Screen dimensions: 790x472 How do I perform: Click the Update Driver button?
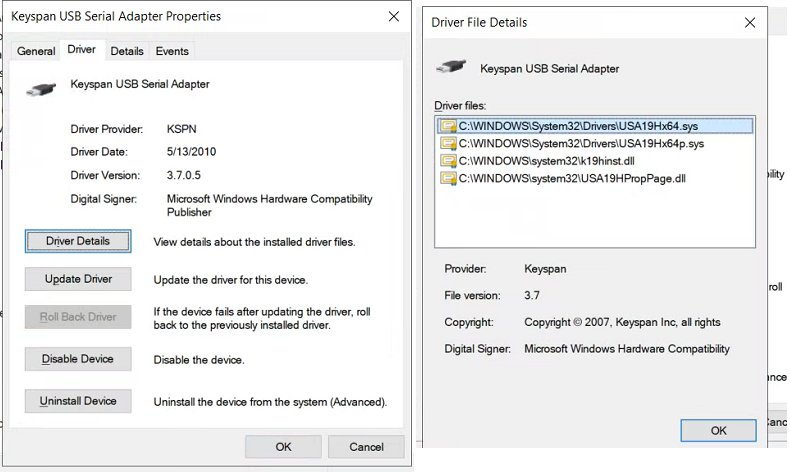pyautogui.click(x=78, y=279)
